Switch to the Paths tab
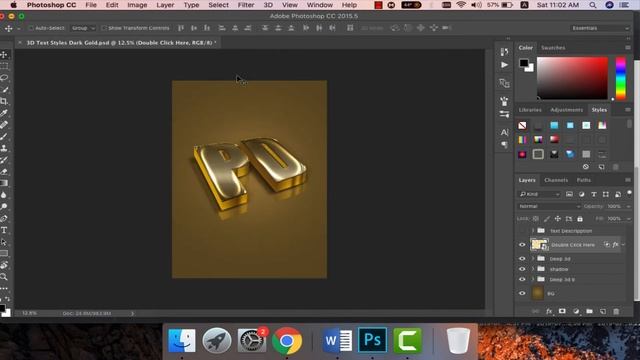This screenshot has height=360, width=640. point(584,180)
